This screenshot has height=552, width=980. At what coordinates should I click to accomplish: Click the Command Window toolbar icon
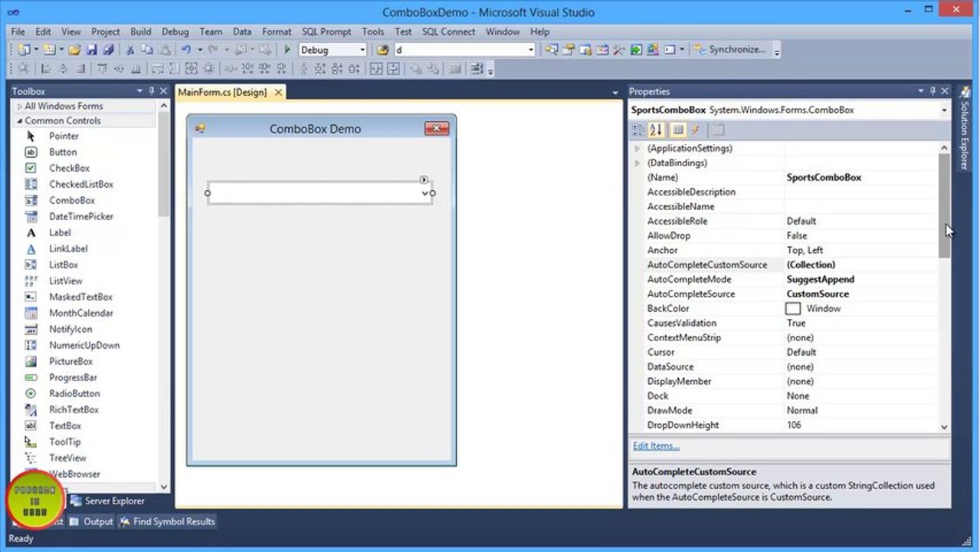click(670, 50)
